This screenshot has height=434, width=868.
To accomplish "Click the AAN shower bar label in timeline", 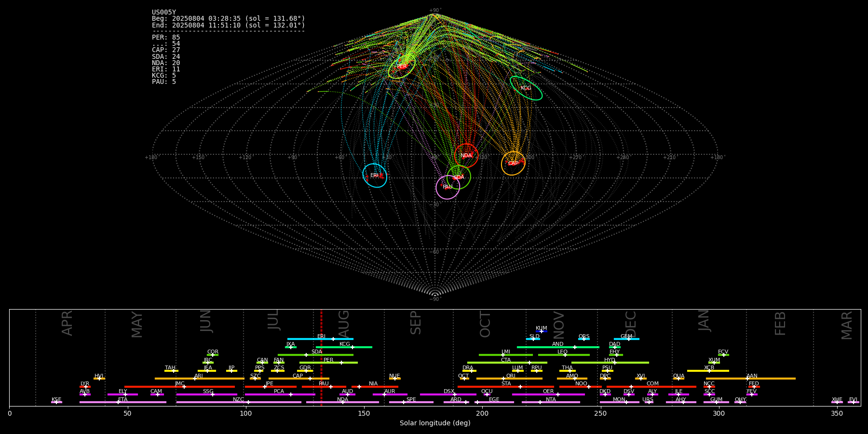I will click(x=752, y=376).
